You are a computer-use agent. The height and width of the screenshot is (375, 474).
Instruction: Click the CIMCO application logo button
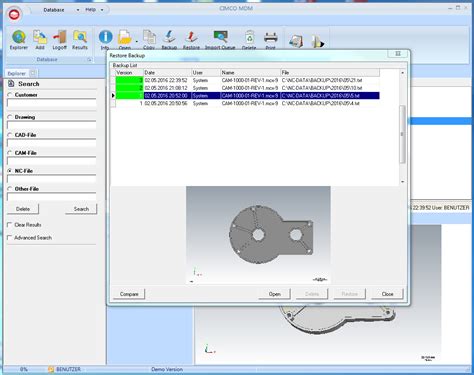(x=14, y=14)
